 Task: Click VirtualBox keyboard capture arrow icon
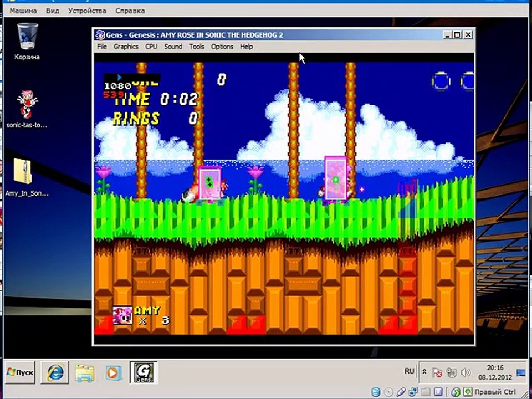(468, 392)
